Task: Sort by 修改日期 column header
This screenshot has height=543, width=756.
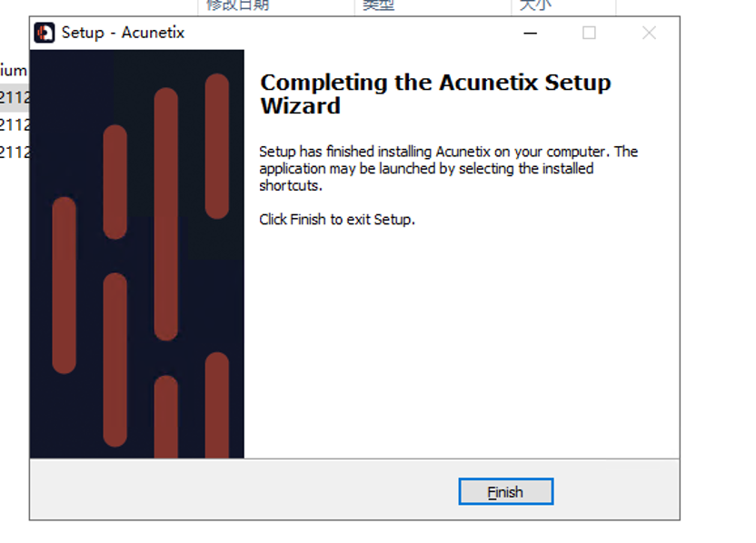Action: [237, 5]
